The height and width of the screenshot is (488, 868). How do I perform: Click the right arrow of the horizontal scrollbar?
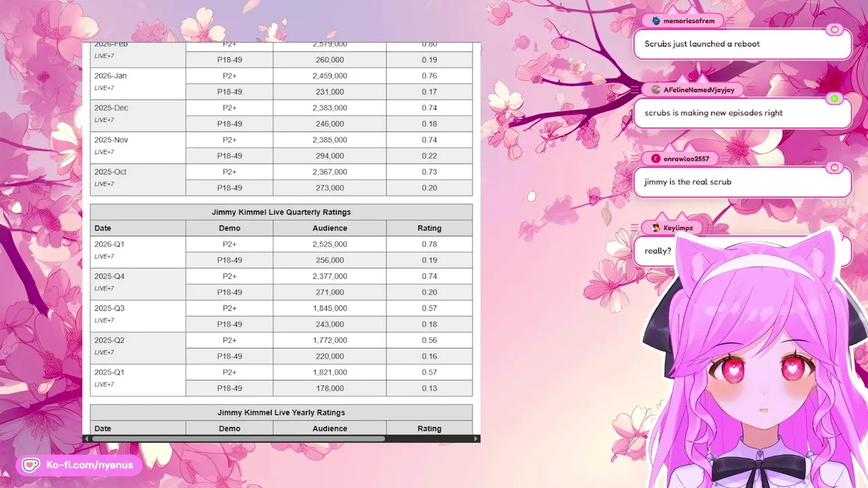(x=477, y=439)
